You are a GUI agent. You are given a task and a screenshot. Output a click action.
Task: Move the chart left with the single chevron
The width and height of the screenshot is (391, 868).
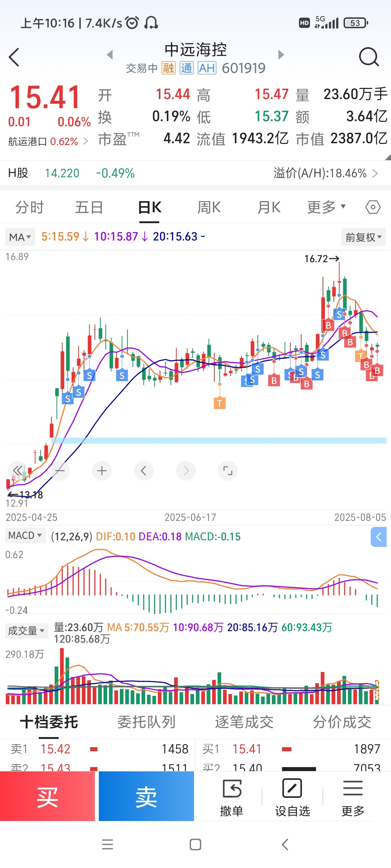tap(144, 471)
